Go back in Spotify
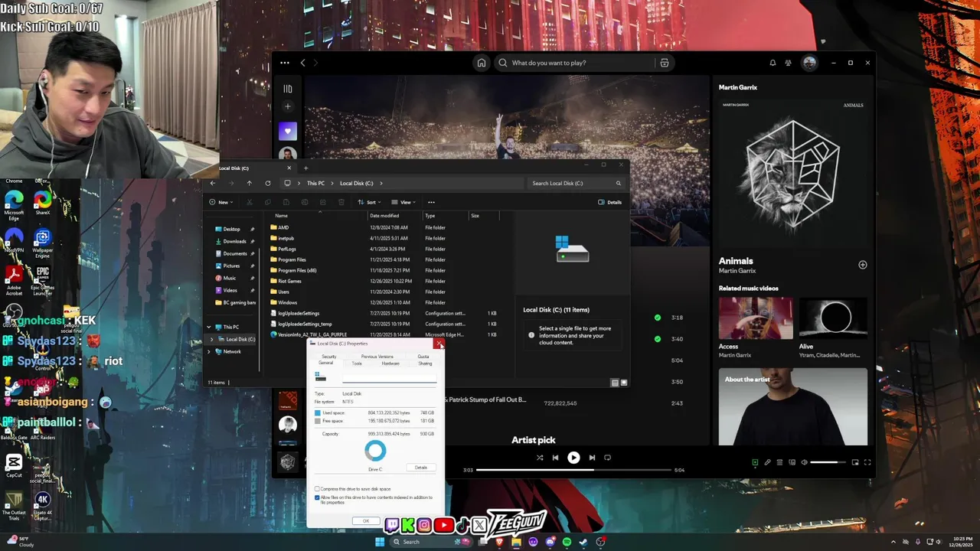Viewport: 980px width, 551px height. pyautogui.click(x=303, y=63)
